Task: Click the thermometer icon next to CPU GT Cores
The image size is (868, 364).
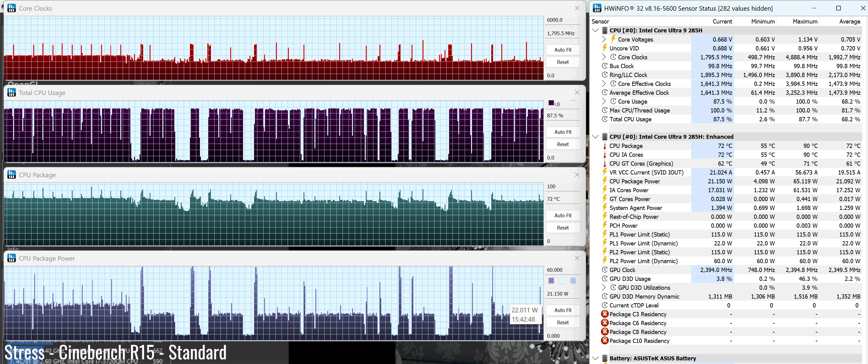Action: coord(605,163)
